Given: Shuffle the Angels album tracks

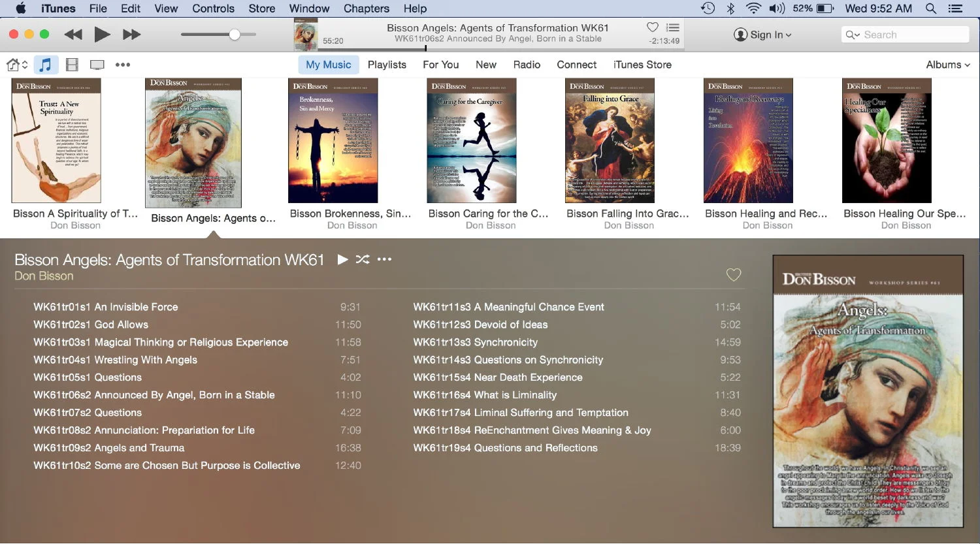Looking at the screenshot, I should [x=363, y=259].
